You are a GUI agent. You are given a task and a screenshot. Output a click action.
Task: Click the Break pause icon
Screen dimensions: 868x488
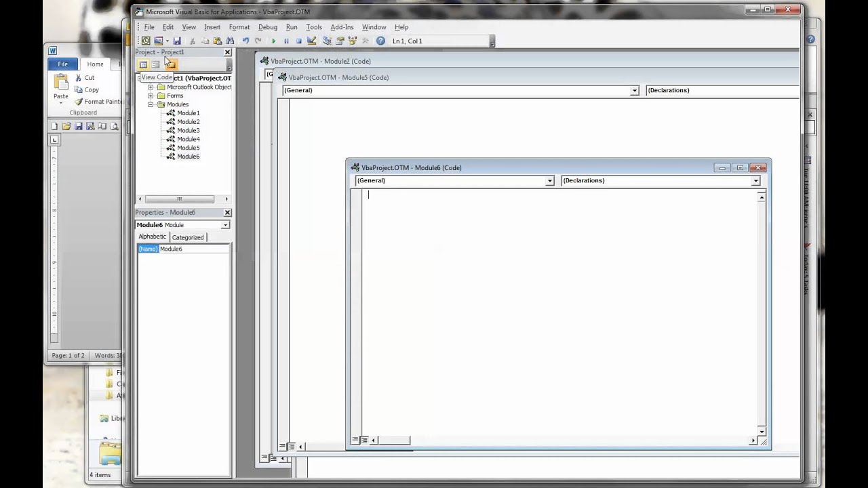coord(286,41)
